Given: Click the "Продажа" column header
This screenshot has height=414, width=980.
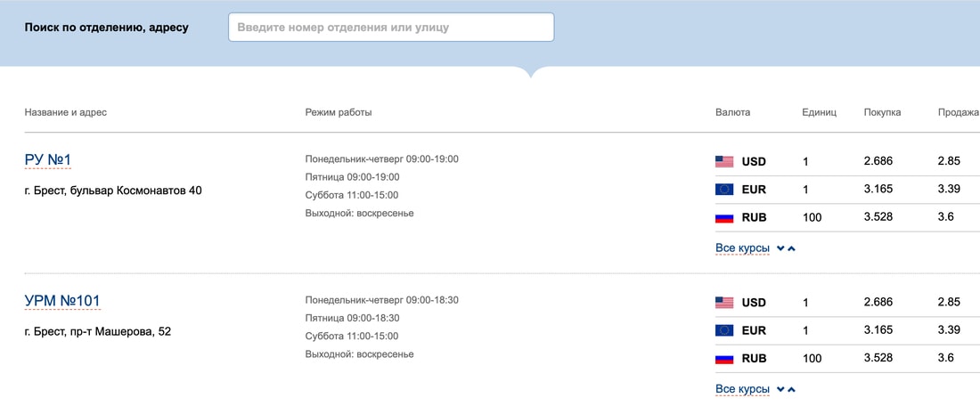Looking at the screenshot, I should click(958, 112).
